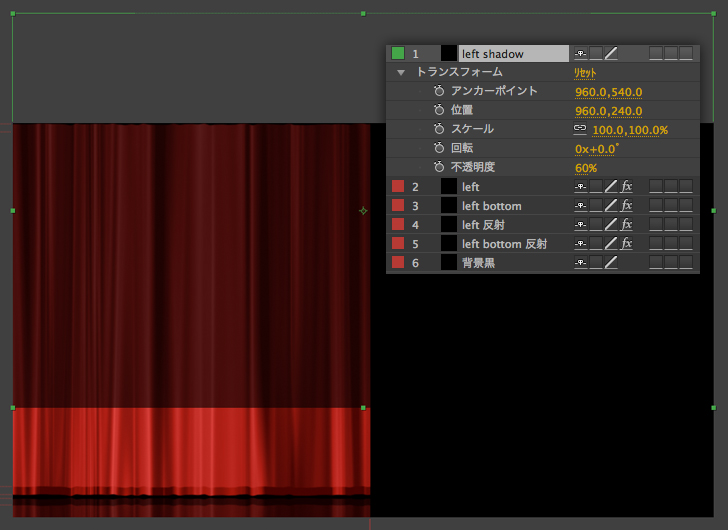Click the stopwatch icon for アンカーポイント
Viewport: 728px width, 530px height.
439,91
